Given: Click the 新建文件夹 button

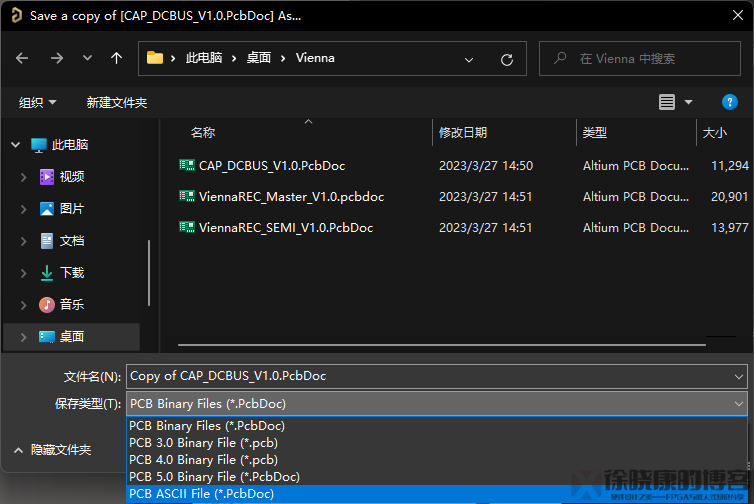Looking at the screenshot, I should 116,102.
